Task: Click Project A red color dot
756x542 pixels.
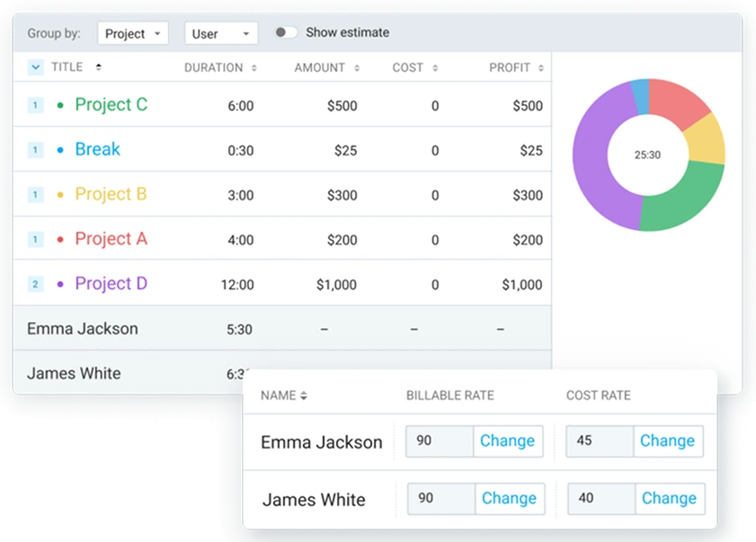Action: (60, 239)
